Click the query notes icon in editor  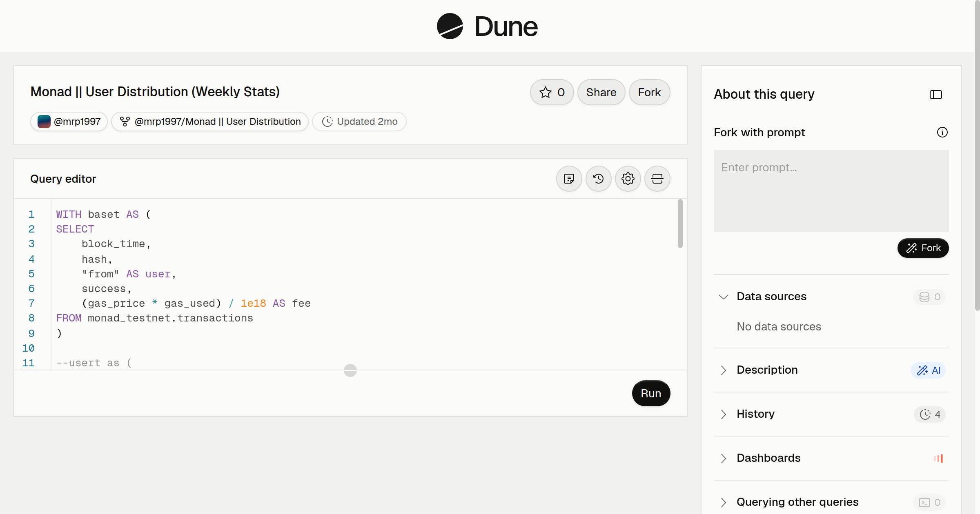point(569,179)
